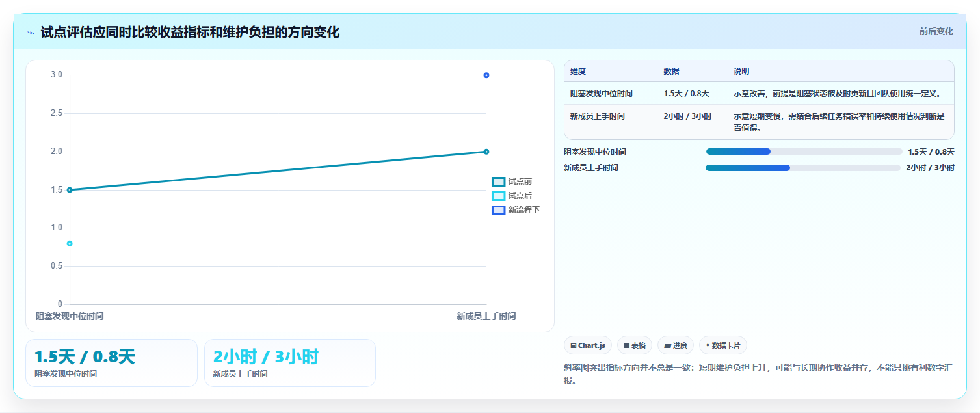The height and width of the screenshot is (413, 980).
Task: Click the lightning icon beside the title
Action: 31,33
